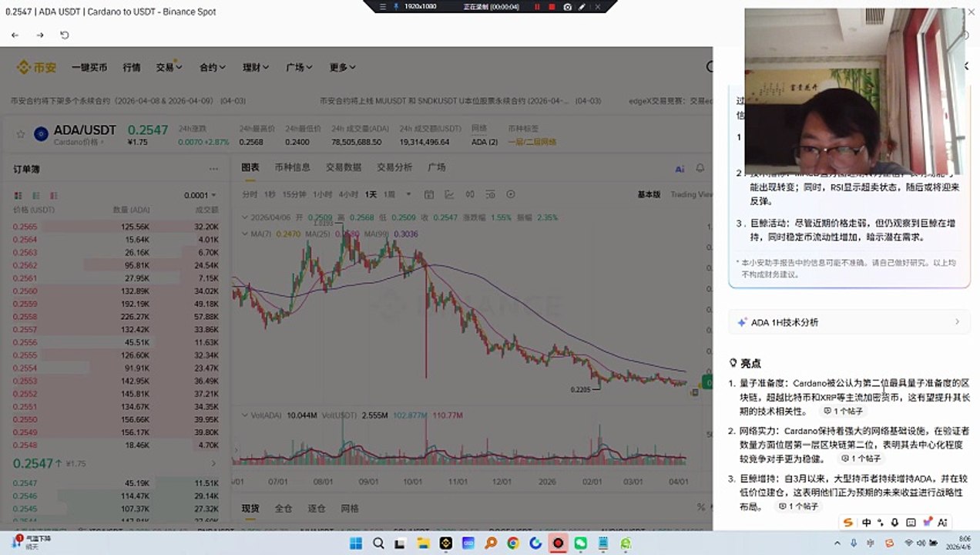Open order book more options (three dots)
This screenshot has height=555, width=980.
(x=213, y=169)
